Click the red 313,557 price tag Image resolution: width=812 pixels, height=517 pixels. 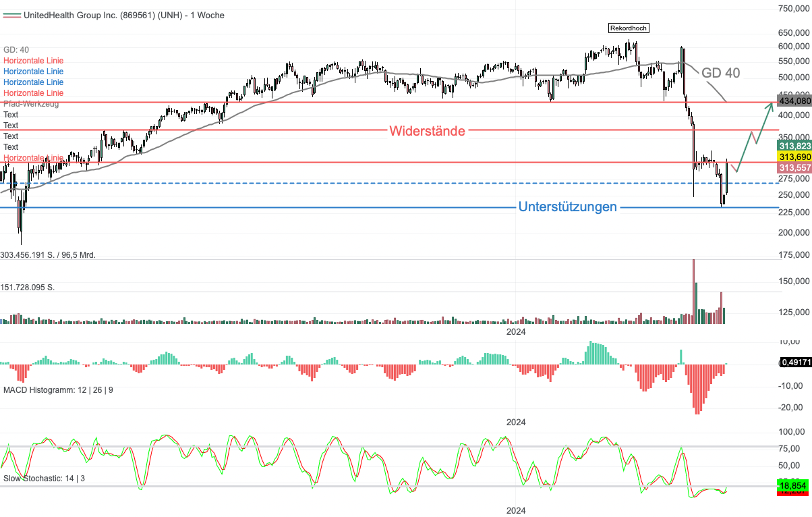(794, 167)
